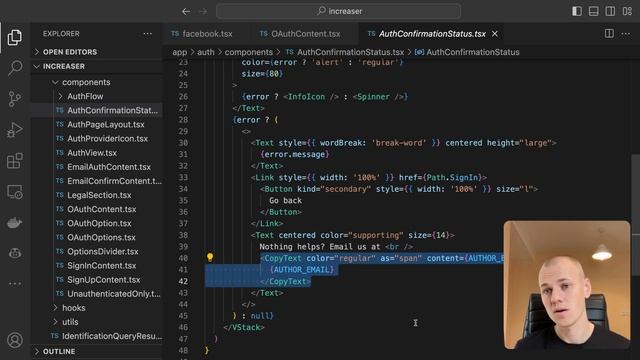Click AuthConfirmationStatus symbol breadcrumb
Viewport: 640px width, 360px height.
coord(468,52)
